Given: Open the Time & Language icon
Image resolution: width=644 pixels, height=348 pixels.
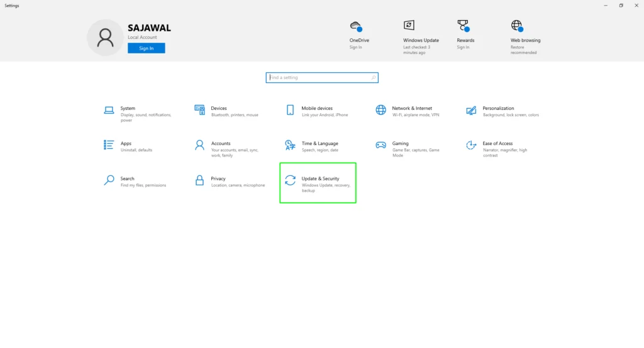Looking at the screenshot, I should [290, 145].
